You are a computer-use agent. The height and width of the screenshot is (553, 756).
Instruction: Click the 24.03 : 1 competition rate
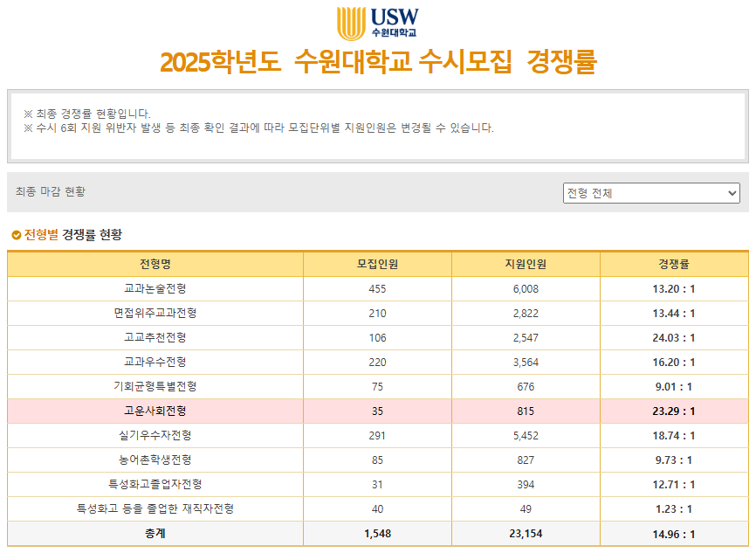[674, 338]
